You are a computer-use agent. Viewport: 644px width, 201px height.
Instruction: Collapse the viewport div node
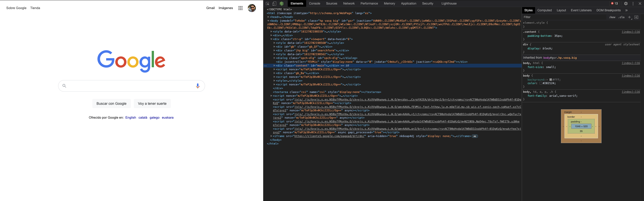click(x=271, y=39)
